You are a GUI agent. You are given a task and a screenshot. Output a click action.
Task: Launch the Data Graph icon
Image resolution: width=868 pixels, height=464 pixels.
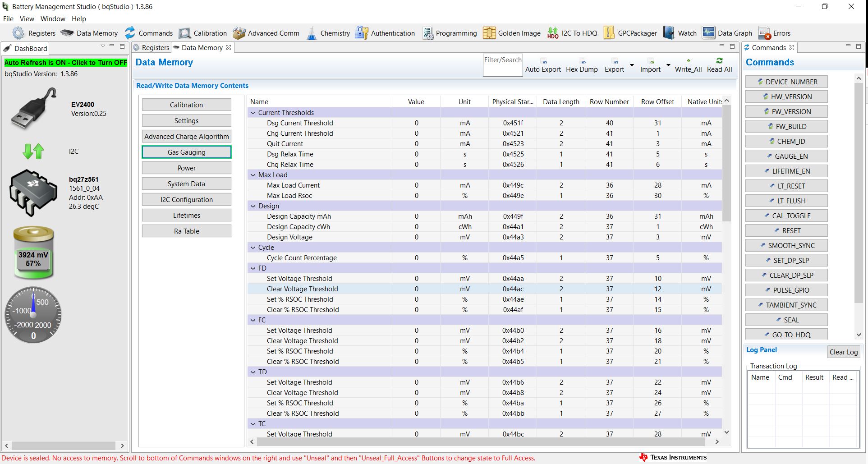[x=708, y=33]
